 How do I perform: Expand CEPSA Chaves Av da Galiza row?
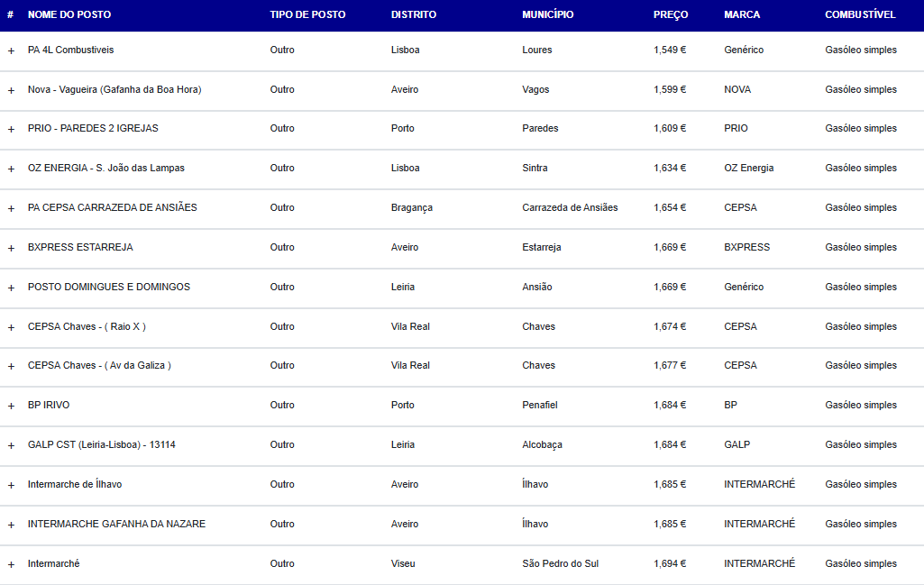[x=11, y=366]
